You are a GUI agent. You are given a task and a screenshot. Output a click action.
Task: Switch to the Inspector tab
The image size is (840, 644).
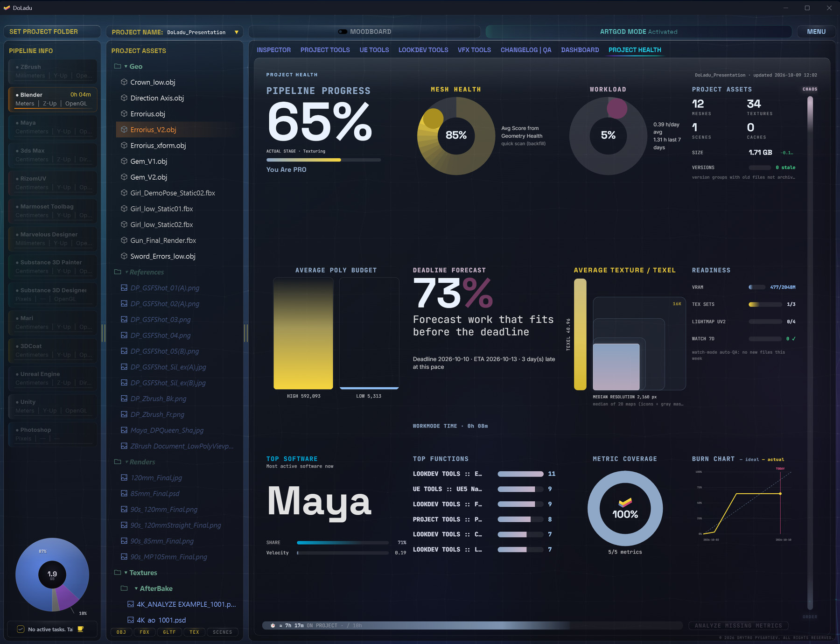(274, 50)
